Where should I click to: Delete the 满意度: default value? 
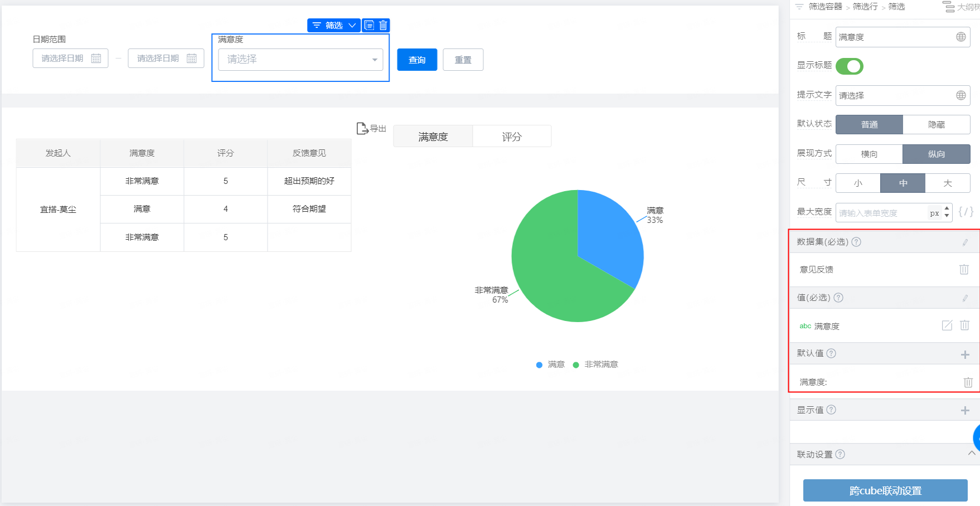tap(968, 382)
